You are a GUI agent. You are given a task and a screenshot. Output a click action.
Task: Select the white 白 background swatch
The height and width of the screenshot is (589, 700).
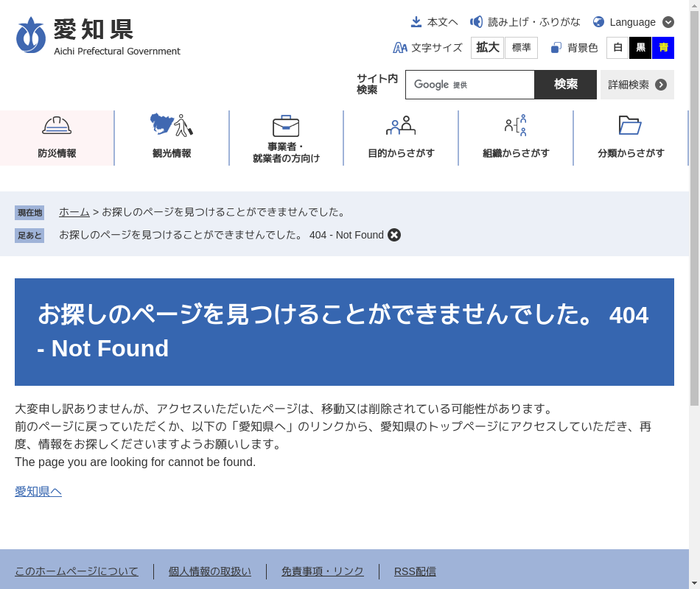618,48
